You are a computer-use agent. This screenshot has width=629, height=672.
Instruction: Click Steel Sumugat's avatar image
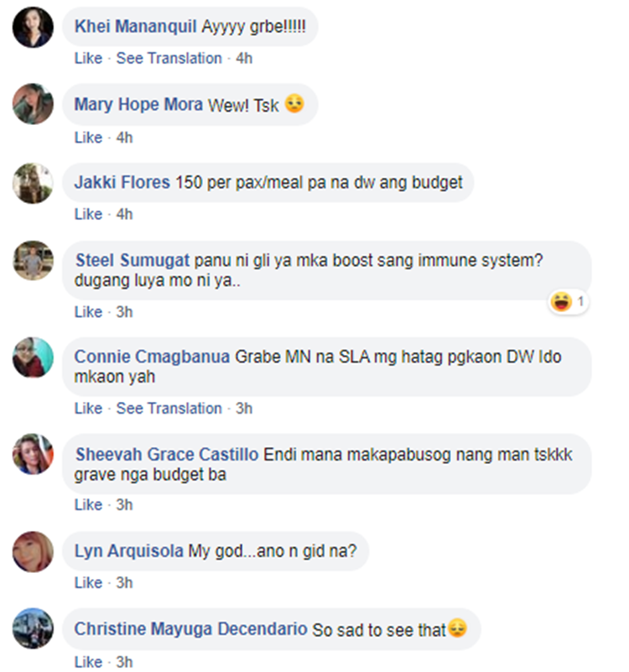tap(33, 261)
